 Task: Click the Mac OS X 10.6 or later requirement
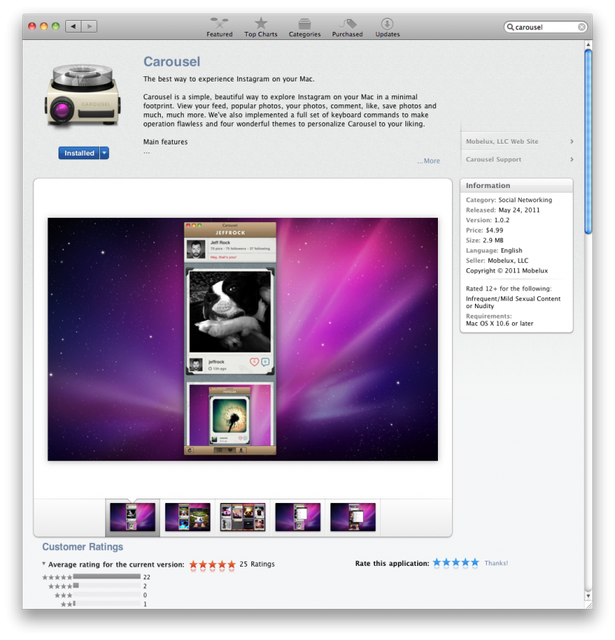(499, 323)
